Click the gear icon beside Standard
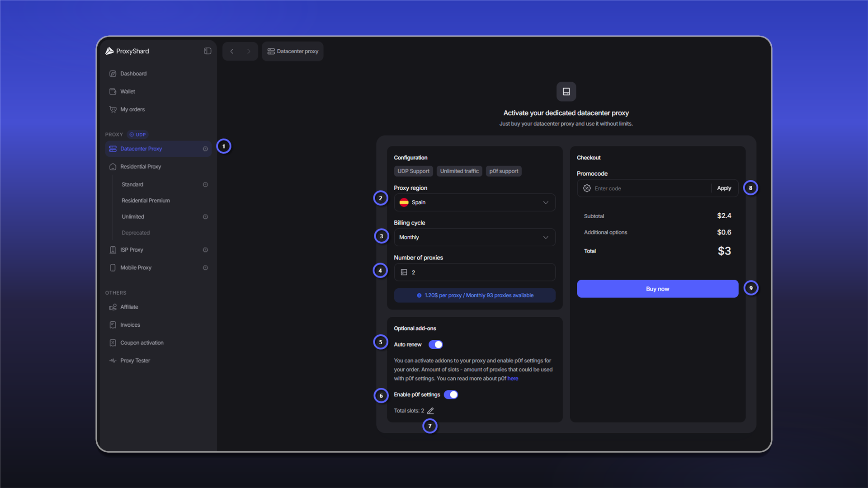Image resolution: width=868 pixels, height=488 pixels. [x=205, y=184]
